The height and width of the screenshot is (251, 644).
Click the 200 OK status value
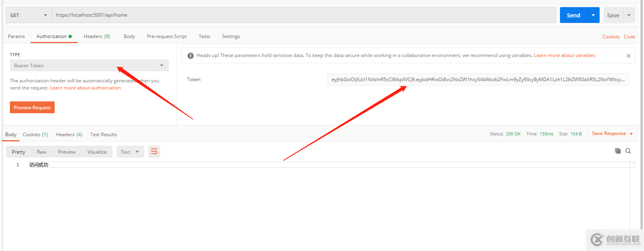click(513, 134)
